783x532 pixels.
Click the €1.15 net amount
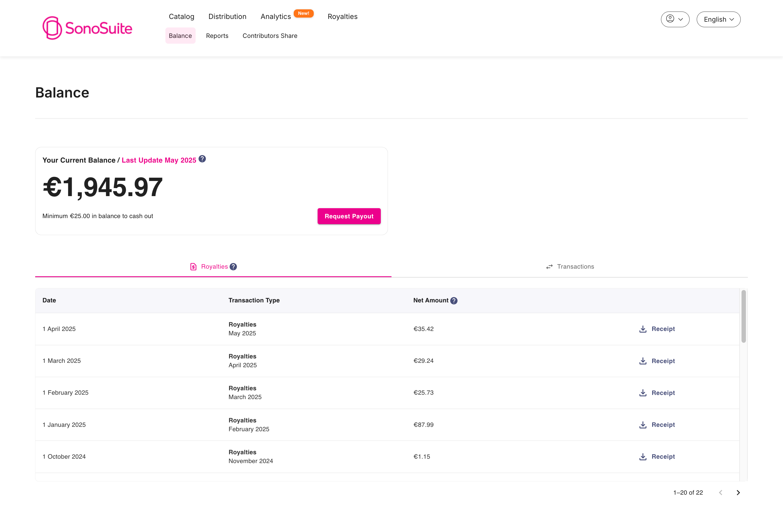[x=422, y=456]
